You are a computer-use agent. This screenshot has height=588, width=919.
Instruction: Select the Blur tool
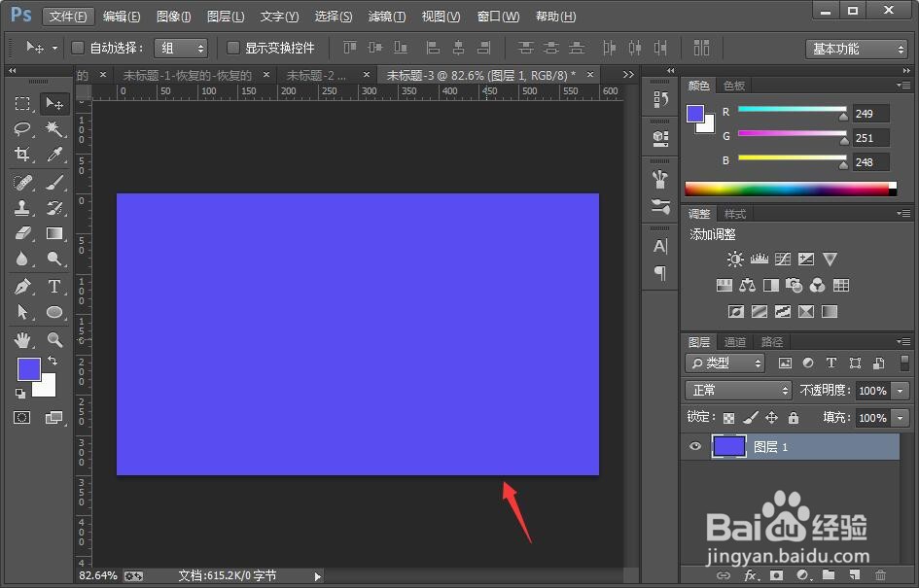pos(22,259)
